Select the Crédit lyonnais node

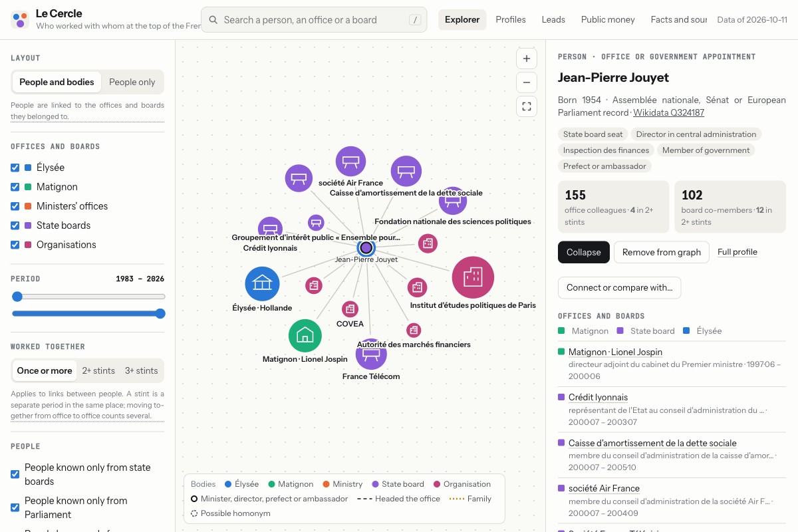point(270,229)
